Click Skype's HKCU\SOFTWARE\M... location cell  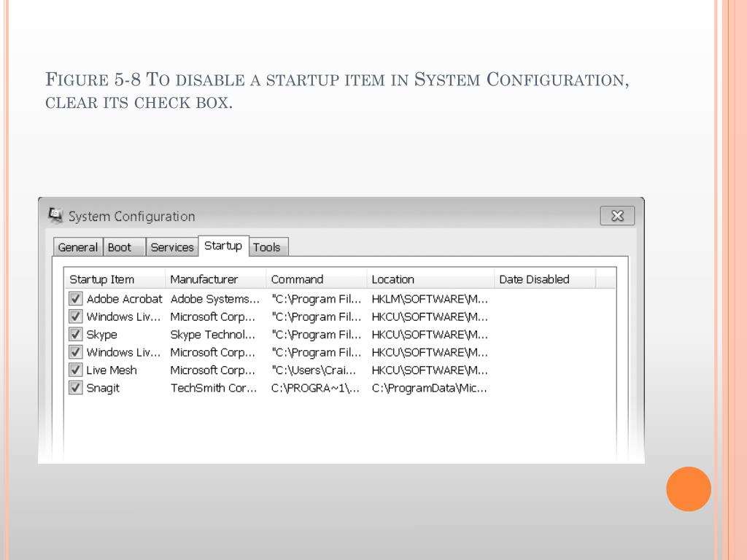(x=430, y=335)
